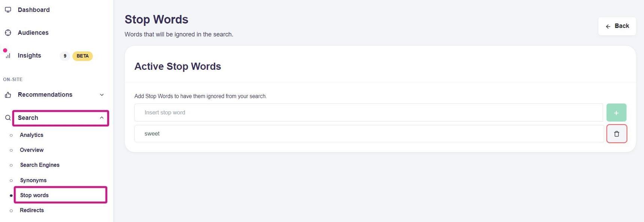Click the Back arrow icon
The image size is (644, 222).
[608, 26]
